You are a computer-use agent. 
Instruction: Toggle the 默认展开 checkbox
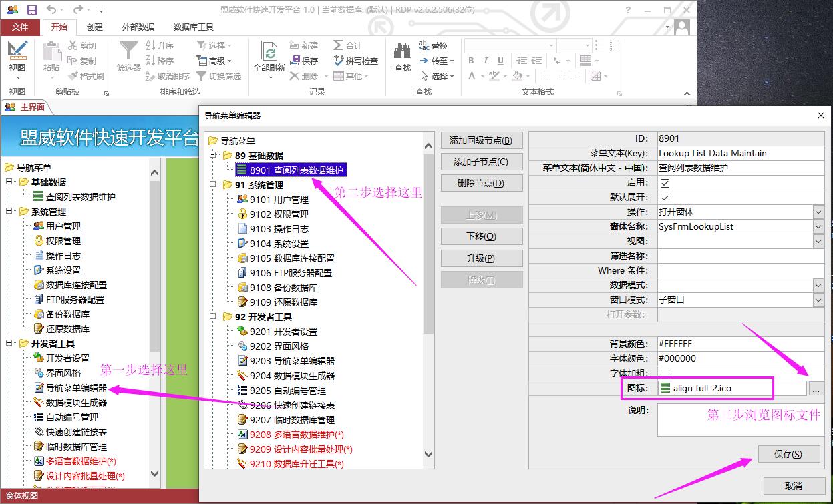pyautogui.click(x=665, y=198)
